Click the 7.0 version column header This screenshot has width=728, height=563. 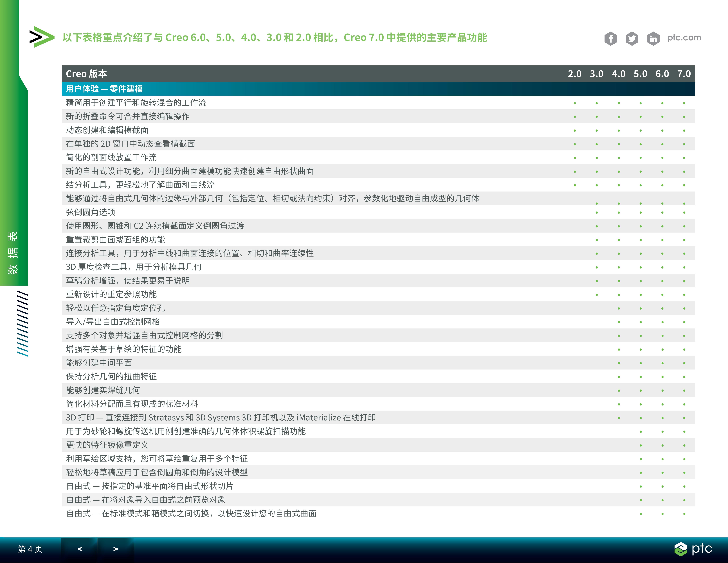click(x=684, y=74)
